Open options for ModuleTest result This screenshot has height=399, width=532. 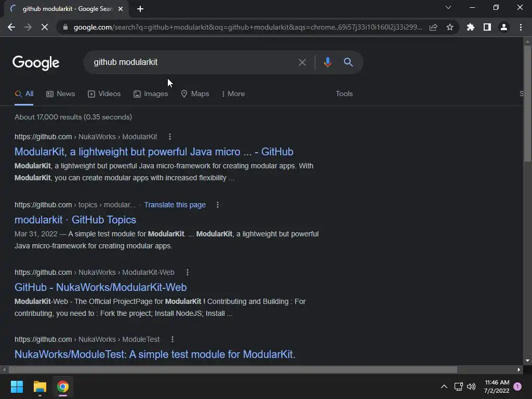pyautogui.click(x=172, y=339)
